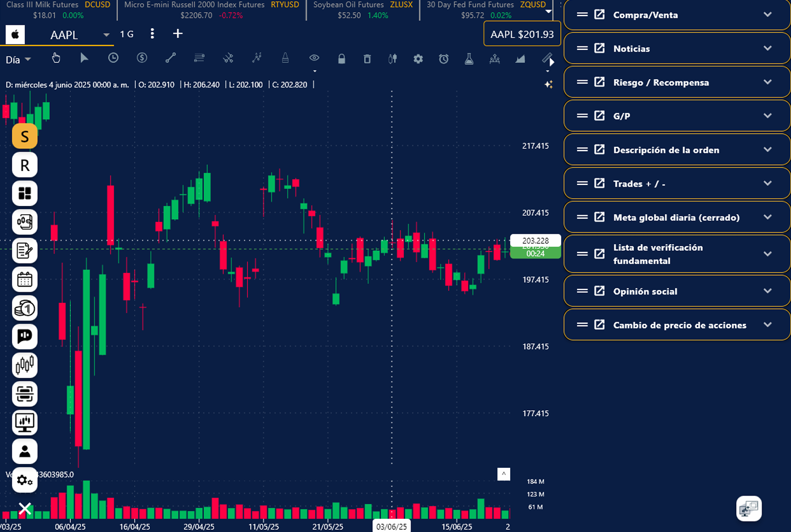791x532 pixels.
Task: Click the AAPL $201.93 price button
Action: (522, 34)
